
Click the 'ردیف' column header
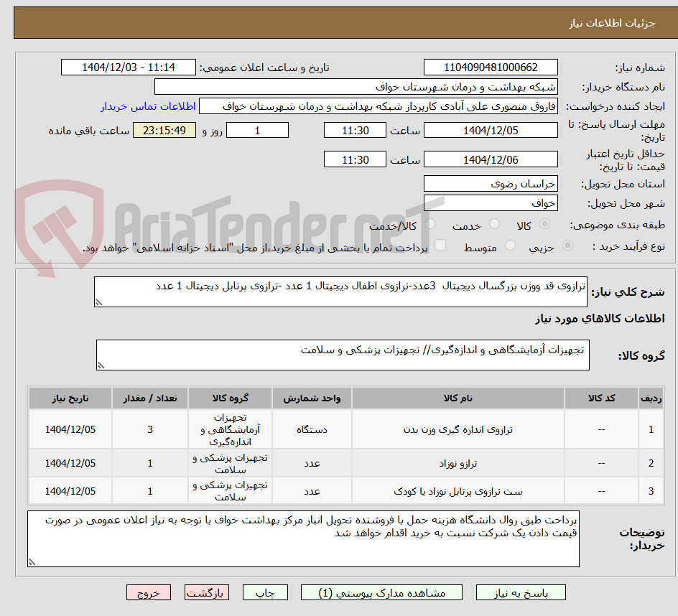click(x=651, y=398)
